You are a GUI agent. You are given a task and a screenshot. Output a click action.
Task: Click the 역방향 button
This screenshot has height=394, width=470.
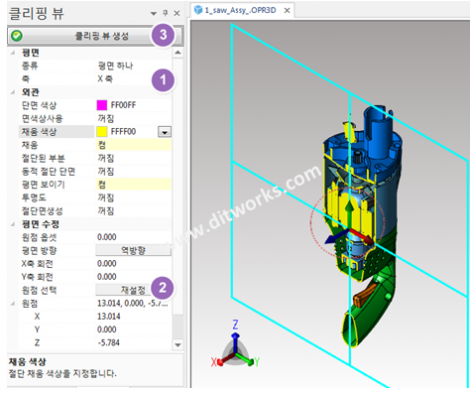coord(133,250)
